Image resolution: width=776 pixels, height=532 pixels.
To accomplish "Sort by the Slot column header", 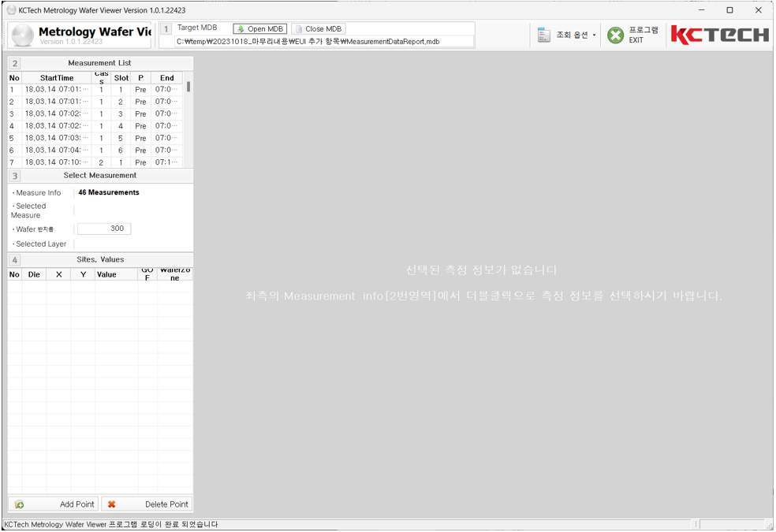I will [x=121, y=78].
